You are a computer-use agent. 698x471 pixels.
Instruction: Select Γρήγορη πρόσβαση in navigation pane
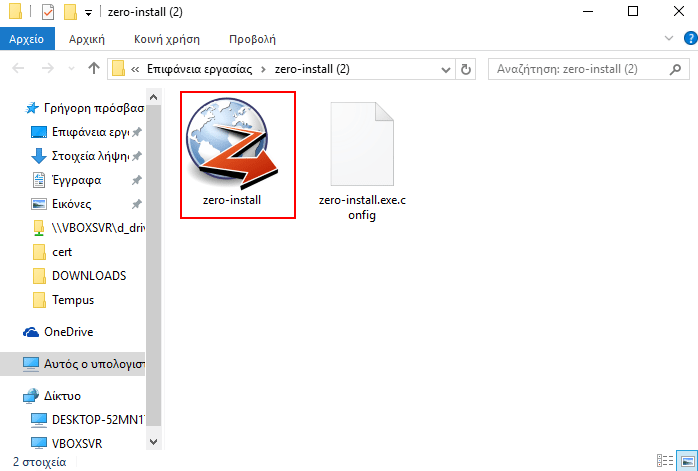[x=85, y=108]
